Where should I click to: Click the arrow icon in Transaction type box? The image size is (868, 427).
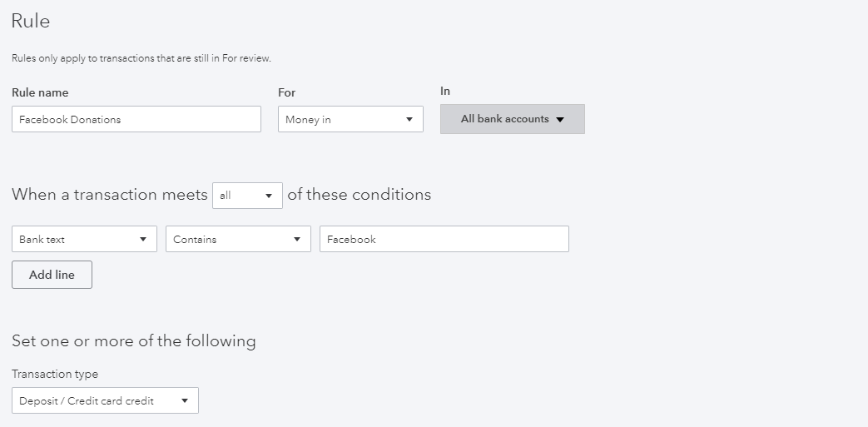185,401
